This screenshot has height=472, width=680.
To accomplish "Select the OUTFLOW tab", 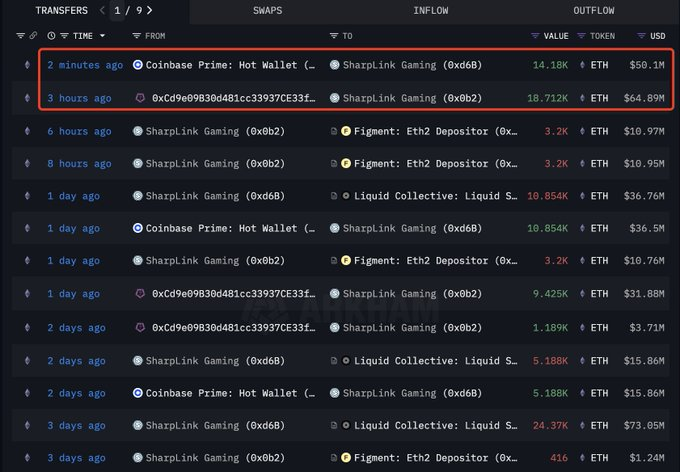I will (x=594, y=10).
